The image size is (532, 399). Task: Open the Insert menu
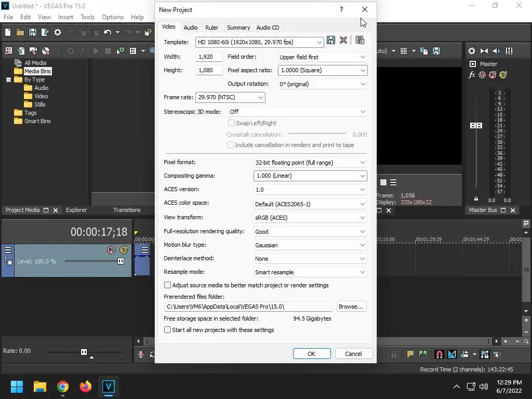pyautogui.click(x=65, y=17)
